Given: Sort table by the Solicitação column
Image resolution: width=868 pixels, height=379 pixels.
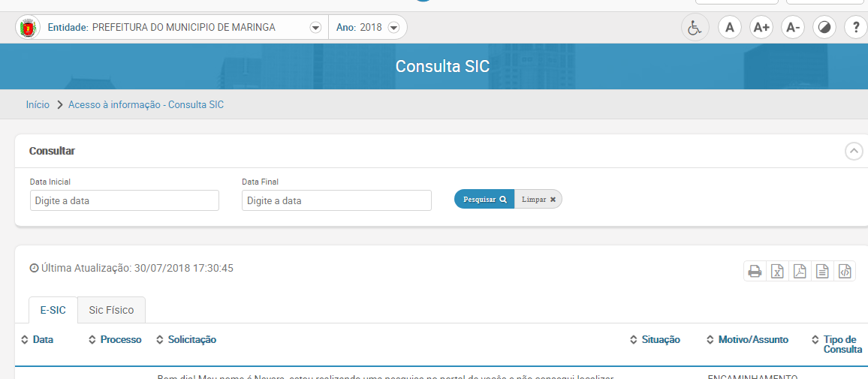Looking at the screenshot, I should (186, 339).
